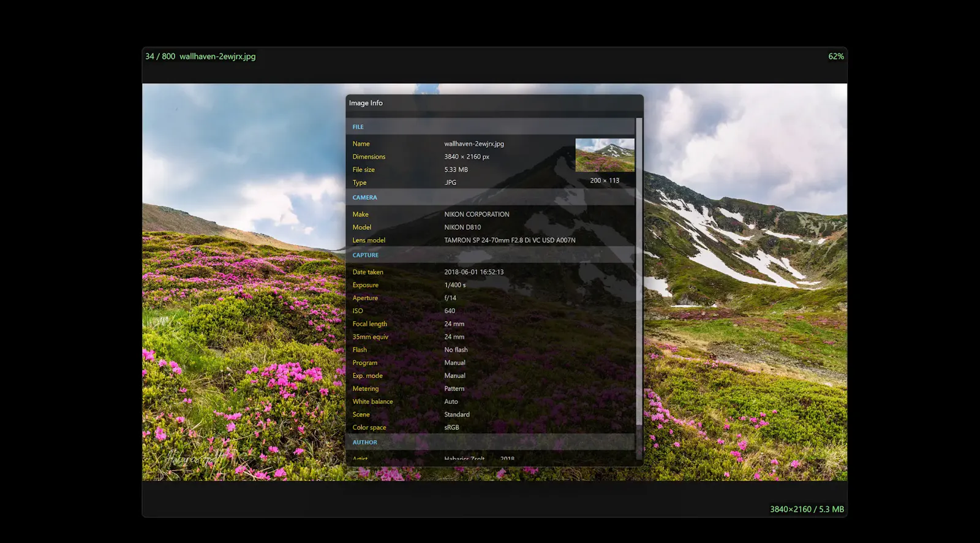
Task: Click the 'Pattern' metering value
Action: 454,389
